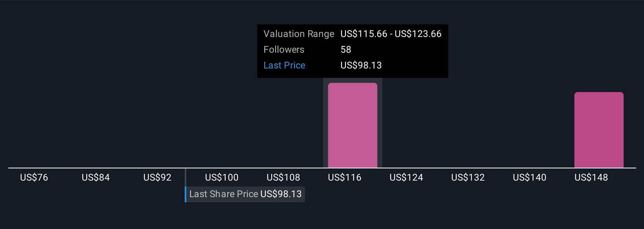
Task: Click the Followers label in tooltip
Action: point(284,50)
